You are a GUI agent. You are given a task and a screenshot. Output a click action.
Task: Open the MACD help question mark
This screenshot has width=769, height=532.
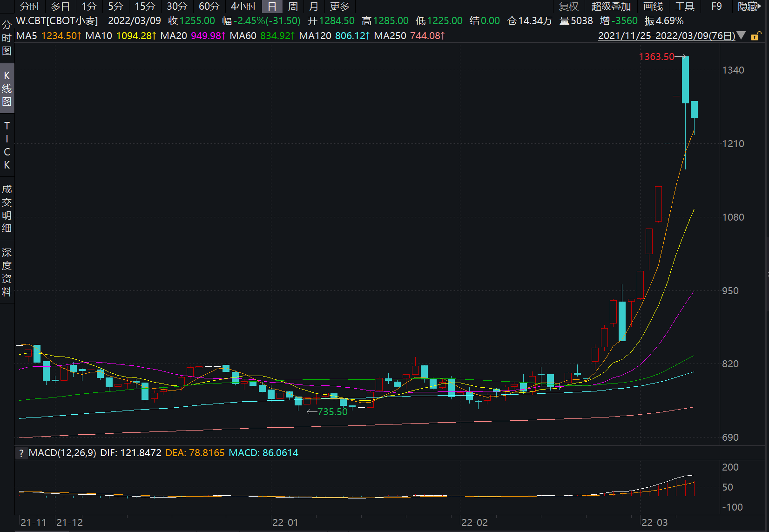(x=21, y=453)
